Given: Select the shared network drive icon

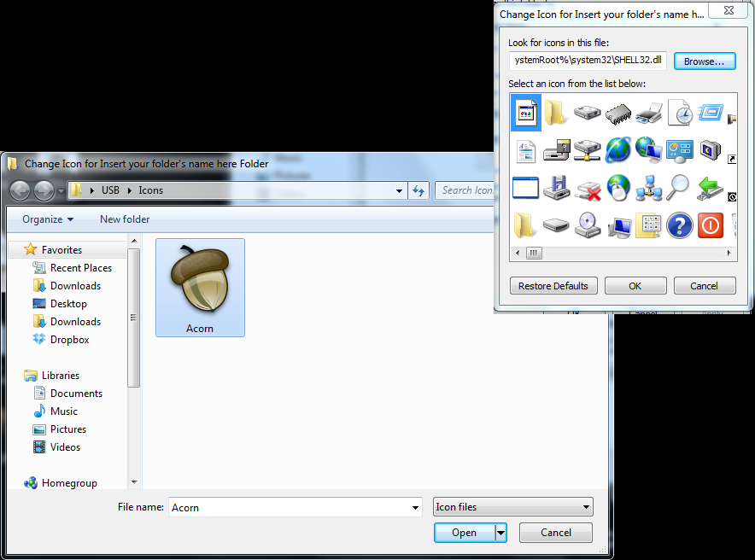Looking at the screenshot, I should tap(587, 150).
